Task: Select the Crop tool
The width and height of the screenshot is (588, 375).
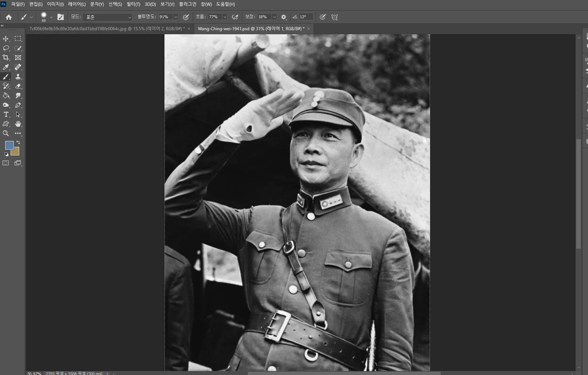Action: (6, 58)
